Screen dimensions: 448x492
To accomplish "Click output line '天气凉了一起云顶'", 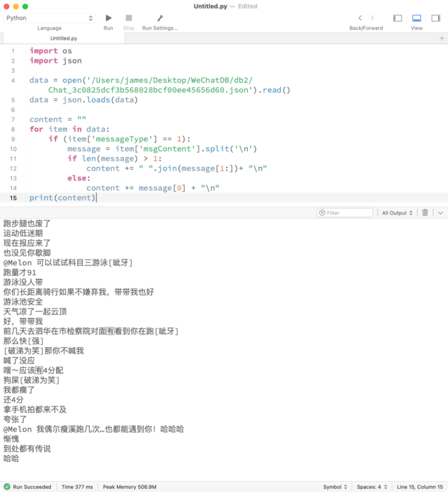I will pos(35,312).
